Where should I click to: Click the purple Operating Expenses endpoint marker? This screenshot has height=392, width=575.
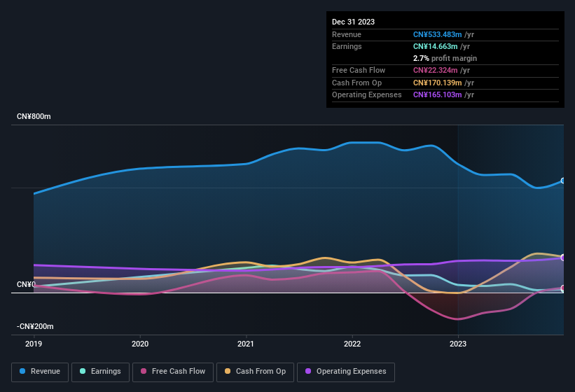(x=563, y=258)
